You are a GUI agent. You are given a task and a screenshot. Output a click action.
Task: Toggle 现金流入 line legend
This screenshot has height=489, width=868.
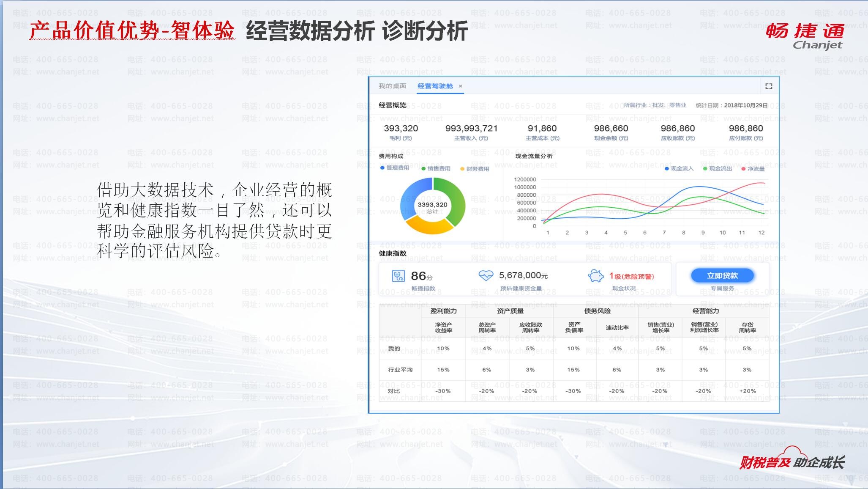679,168
